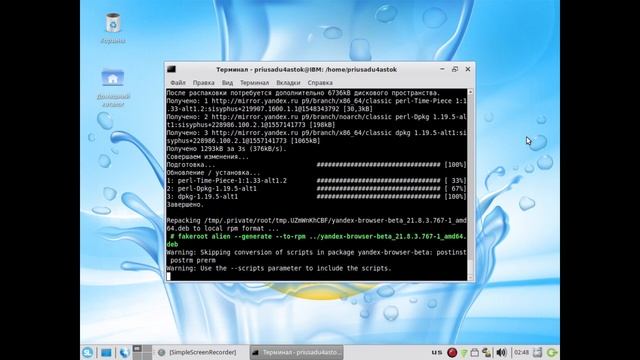Click the 02:48 clock
Image resolution: width=640 pixels, height=360 pixels.
pyautogui.click(x=521, y=352)
